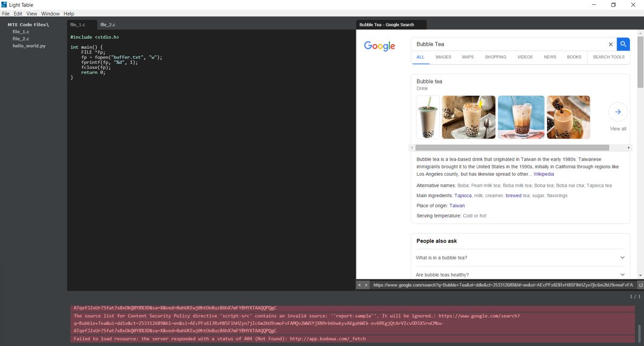Open the first bubble tea image thumbnail

[x=427, y=117]
